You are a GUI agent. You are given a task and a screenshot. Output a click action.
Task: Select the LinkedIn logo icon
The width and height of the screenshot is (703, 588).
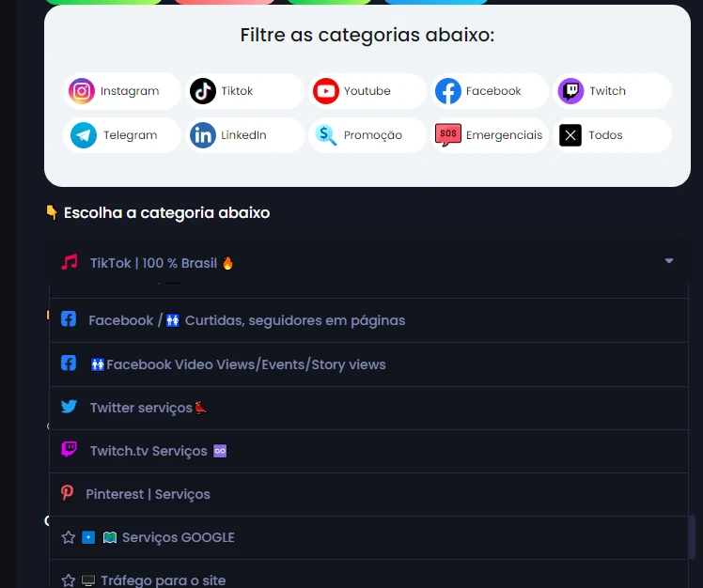point(203,135)
